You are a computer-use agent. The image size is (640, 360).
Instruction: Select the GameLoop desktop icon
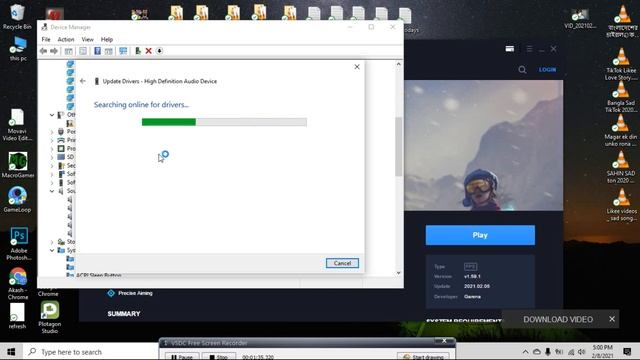tap(17, 199)
